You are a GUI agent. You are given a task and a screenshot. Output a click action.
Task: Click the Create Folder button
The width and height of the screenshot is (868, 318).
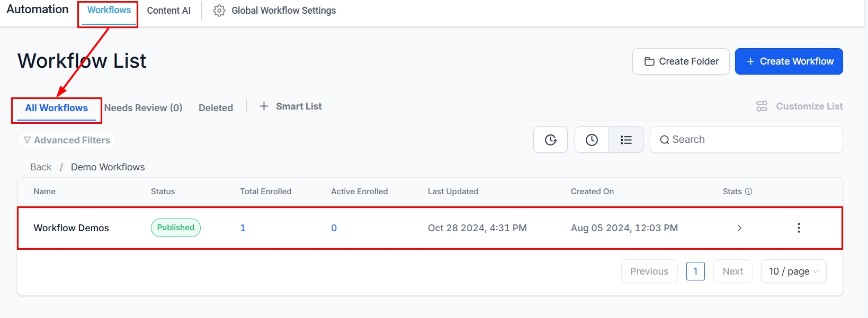(681, 61)
